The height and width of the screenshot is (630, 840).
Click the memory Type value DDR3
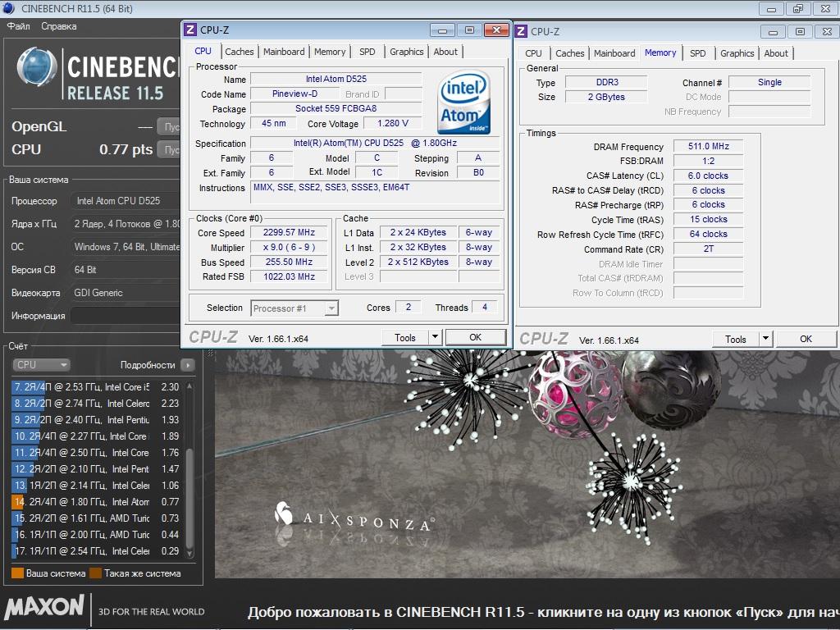(606, 83)
